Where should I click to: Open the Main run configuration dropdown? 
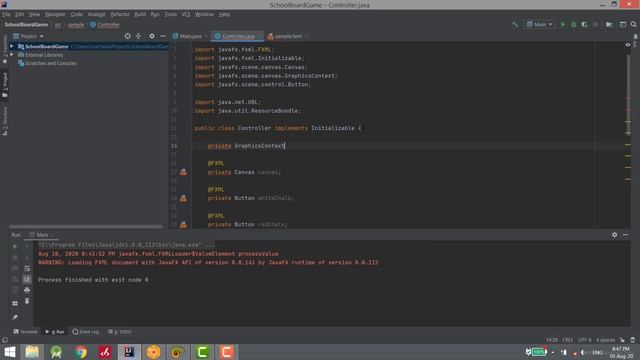pos(540,24)
